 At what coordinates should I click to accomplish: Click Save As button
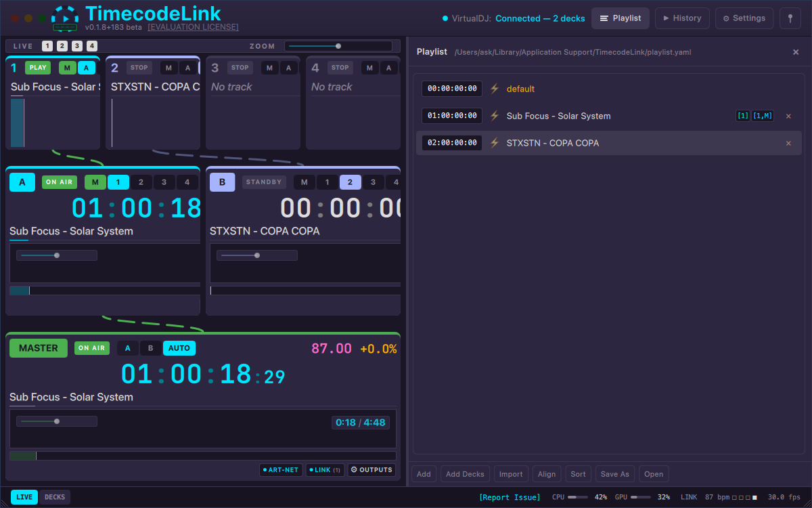tap(615, 474)
